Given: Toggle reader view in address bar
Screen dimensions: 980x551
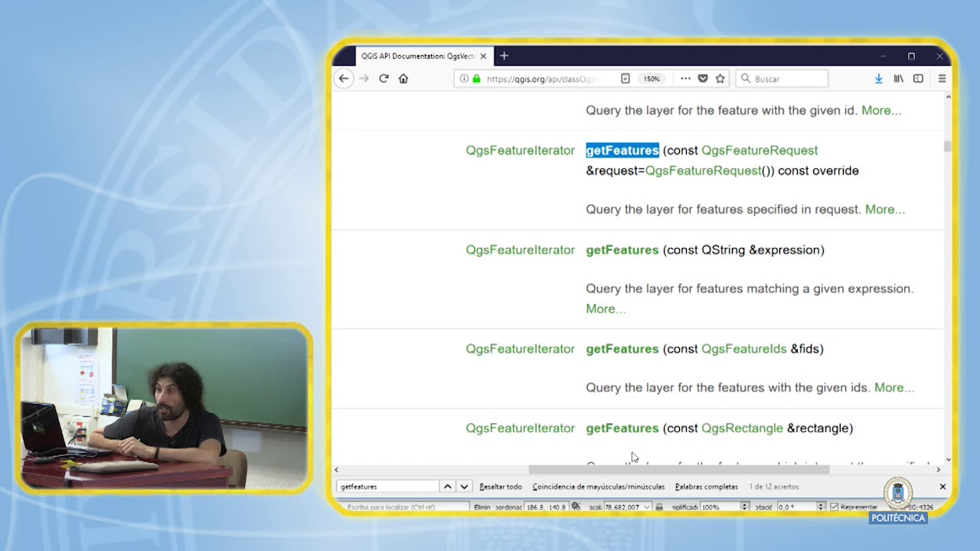Looking at the screenshot, I should (626, 79).
